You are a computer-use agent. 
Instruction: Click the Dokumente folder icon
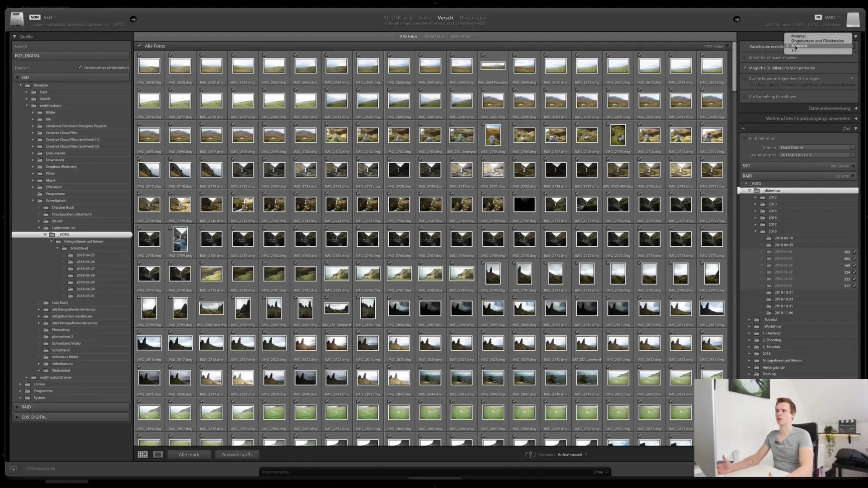tap(40, 153)
